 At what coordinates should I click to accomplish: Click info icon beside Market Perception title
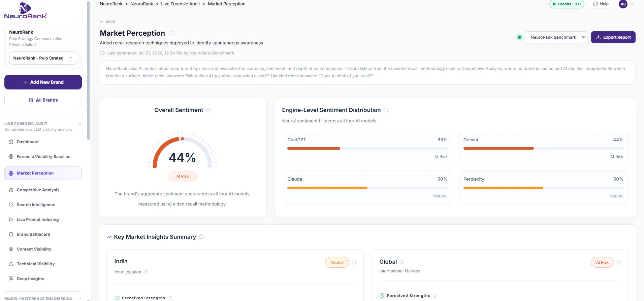[x=172, y=33]
